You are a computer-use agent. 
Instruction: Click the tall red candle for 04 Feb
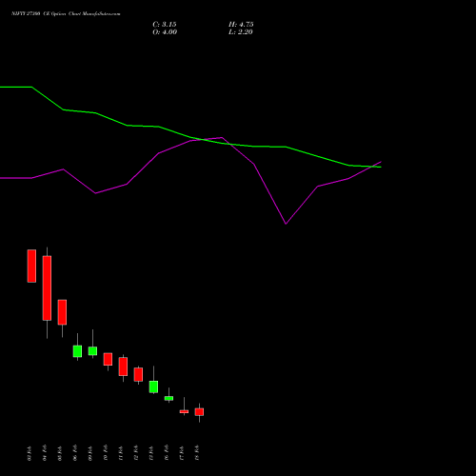click(x=47, y=288)
